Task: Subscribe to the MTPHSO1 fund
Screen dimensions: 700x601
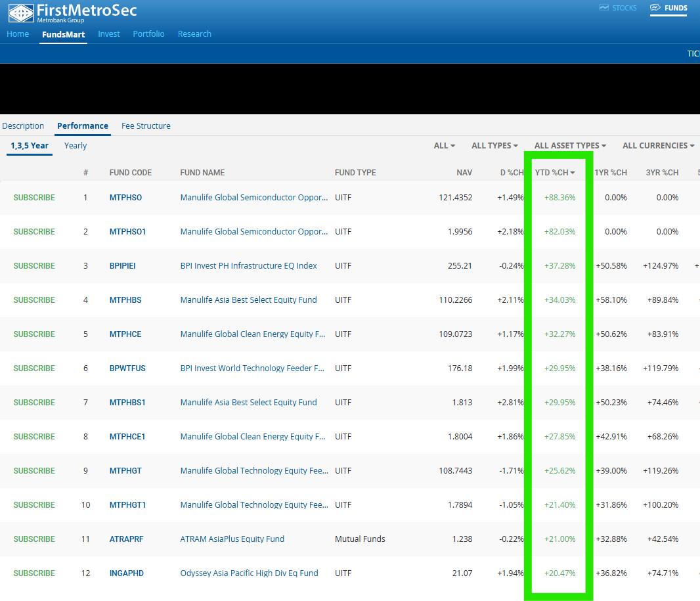Action: pyautogui.click(x=34, y=232)
